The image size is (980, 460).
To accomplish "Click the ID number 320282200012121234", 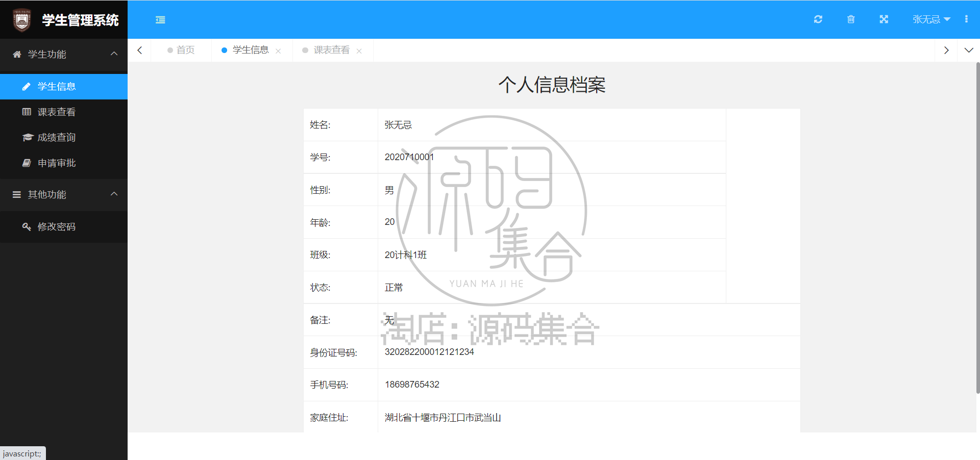I will (429, 352).
